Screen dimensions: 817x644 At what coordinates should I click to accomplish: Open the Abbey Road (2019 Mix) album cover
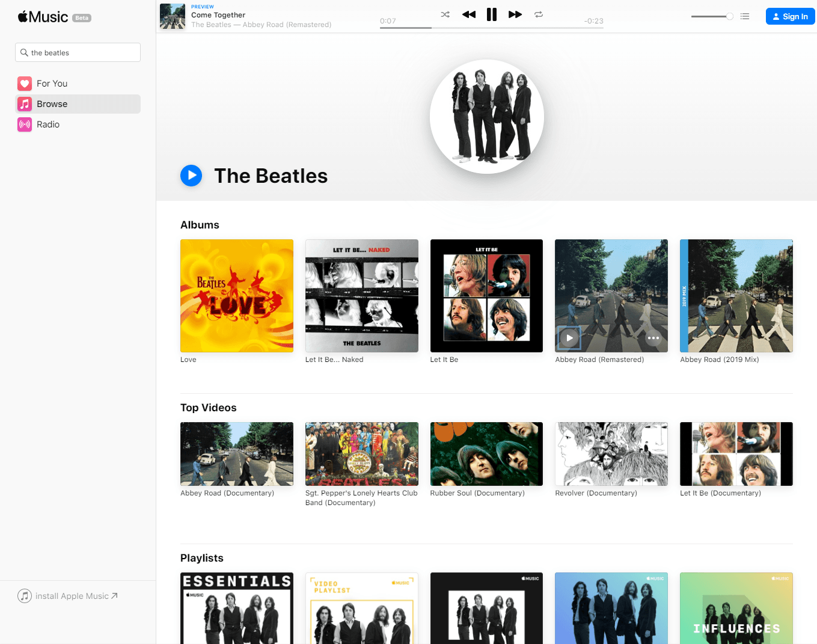[736, 296]
